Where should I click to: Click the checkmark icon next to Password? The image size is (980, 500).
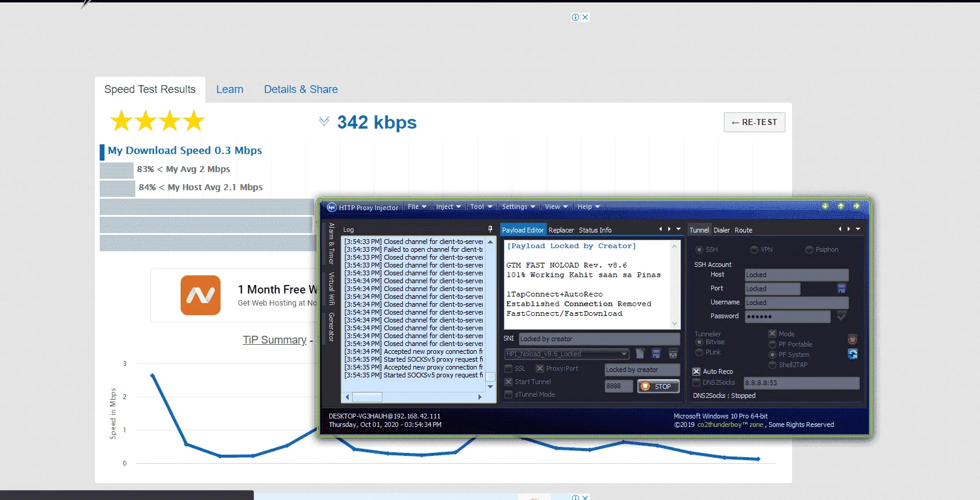point(841,316)
